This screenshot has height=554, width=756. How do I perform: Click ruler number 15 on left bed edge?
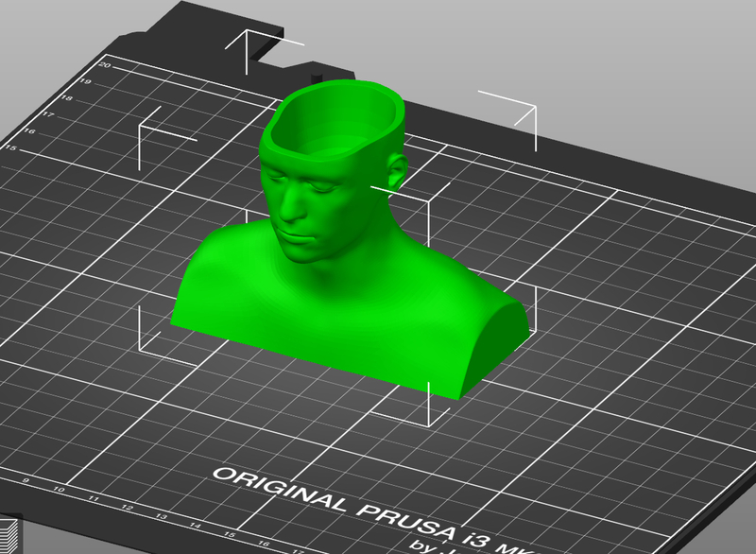[x=11, y=148]
